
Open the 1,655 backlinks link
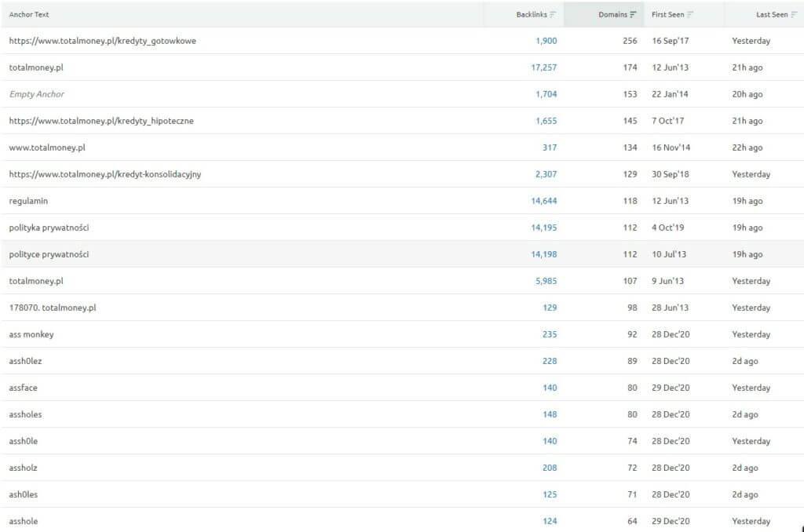(x=546, y=121)
